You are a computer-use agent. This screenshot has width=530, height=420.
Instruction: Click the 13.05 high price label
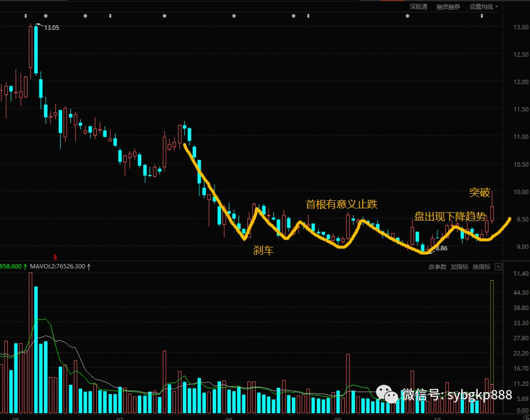51,28
